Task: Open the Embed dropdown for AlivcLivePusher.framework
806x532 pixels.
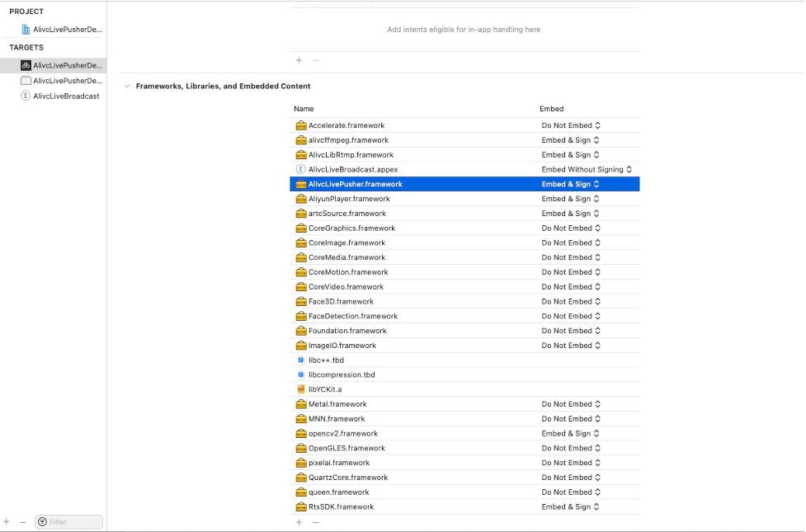Action: click(571, 184)
